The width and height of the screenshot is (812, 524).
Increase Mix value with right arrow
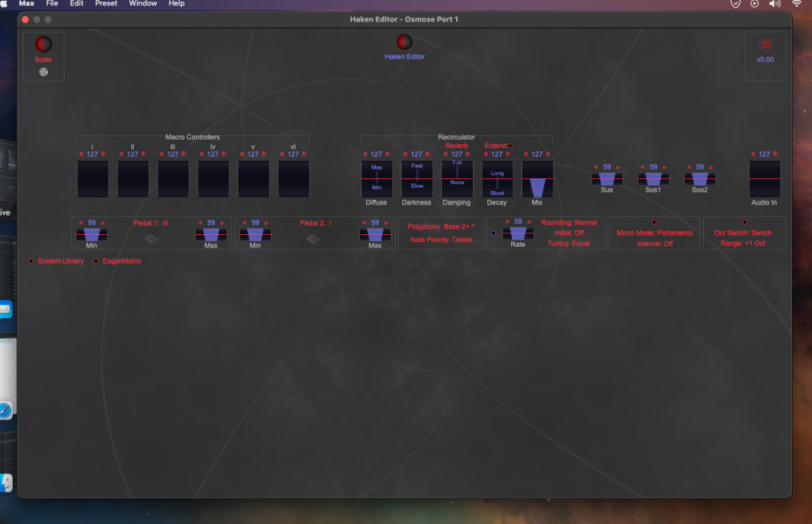(x=548, y=154)
